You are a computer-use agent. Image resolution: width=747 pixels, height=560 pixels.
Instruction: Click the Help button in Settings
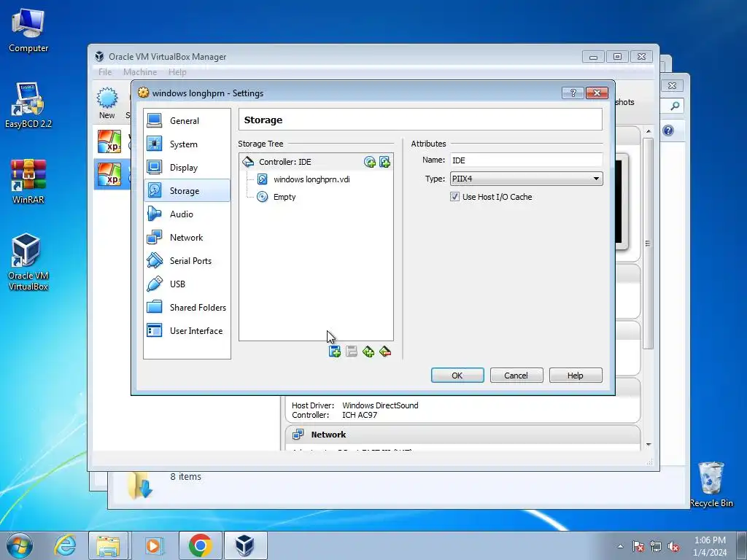[x=576, y=376]
